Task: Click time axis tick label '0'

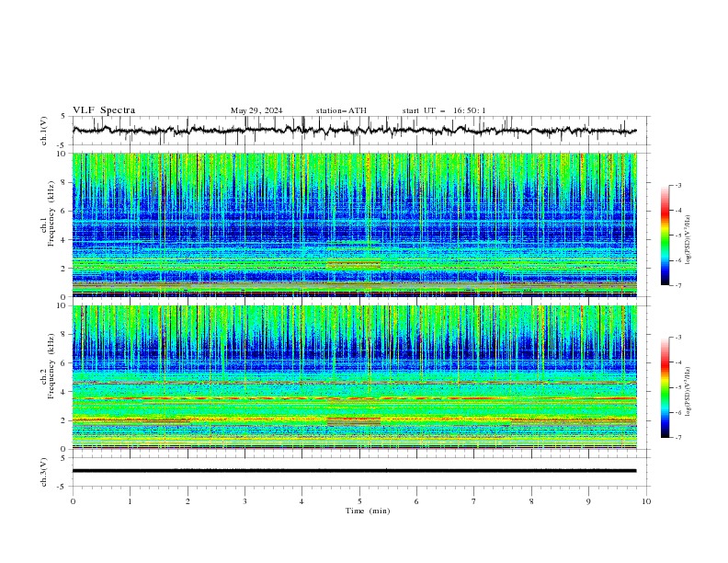Action: (73, 501)
